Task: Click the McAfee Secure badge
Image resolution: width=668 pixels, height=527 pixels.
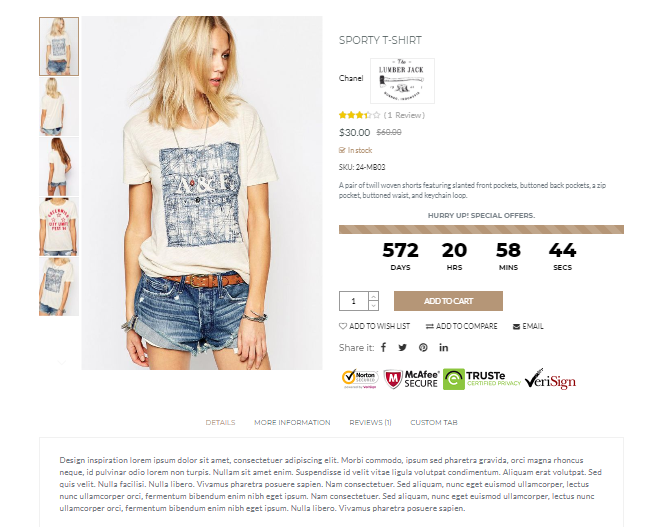Action: click(411, 379)
